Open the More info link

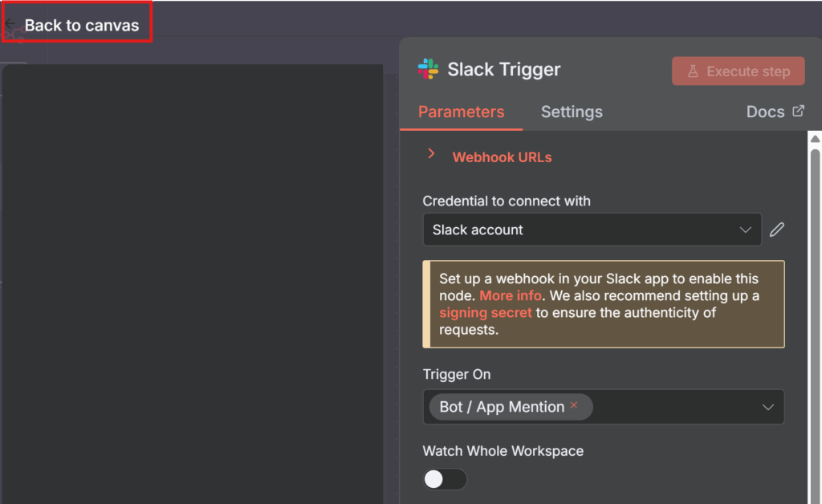click(511, 296)
